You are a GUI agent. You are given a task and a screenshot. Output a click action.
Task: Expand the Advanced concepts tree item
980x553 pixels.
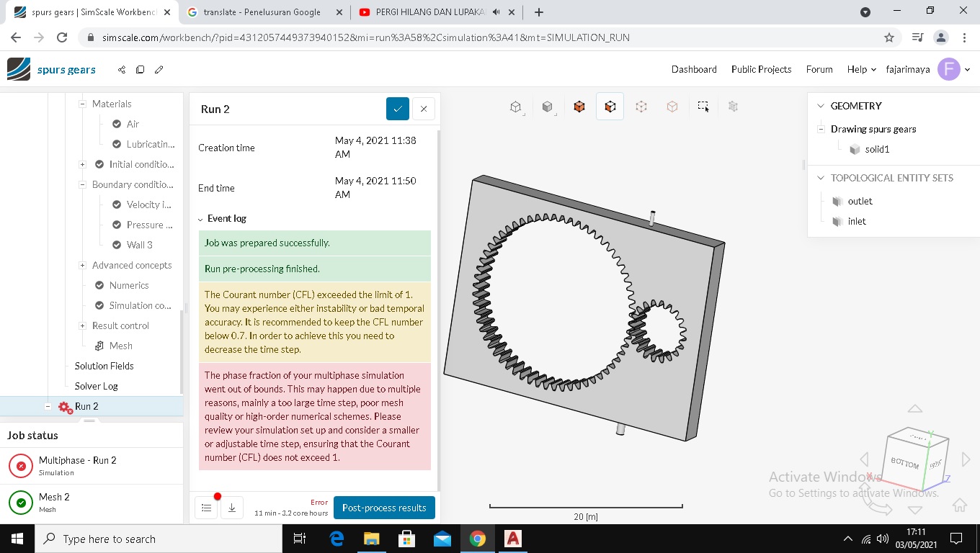[x=81, y=265]
